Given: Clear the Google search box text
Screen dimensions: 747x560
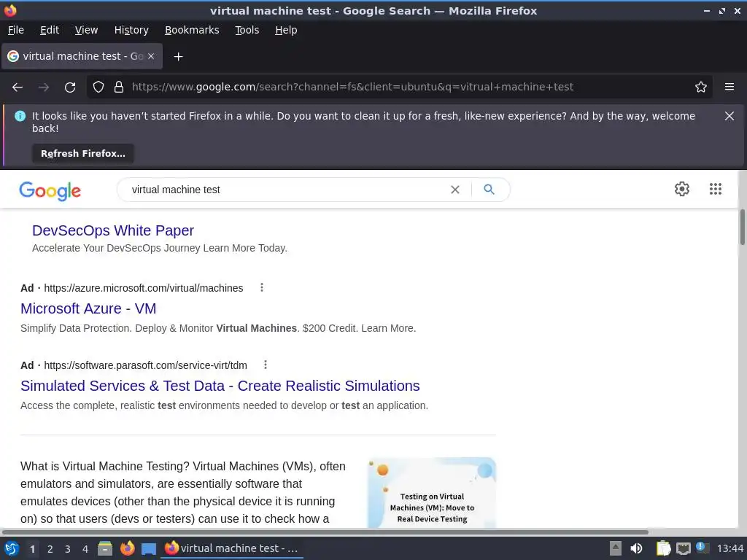Looking at the screenshot, I should (455, 190).
